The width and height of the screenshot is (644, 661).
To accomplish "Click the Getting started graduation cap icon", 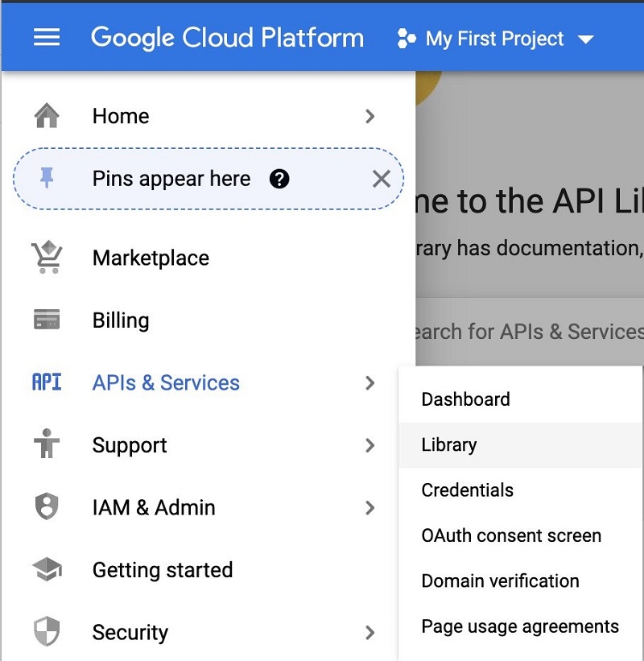I will pyautogui.click(x=47, y=569).
